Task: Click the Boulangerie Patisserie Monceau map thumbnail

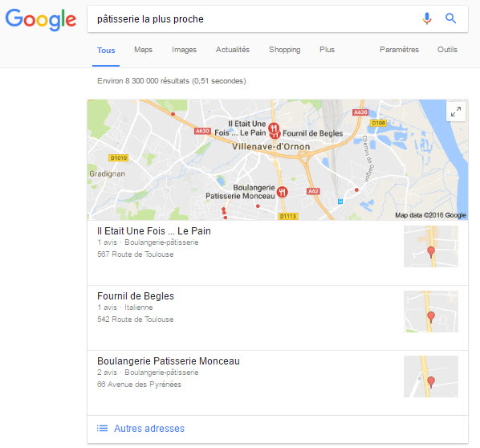Action: click(431, 377)
